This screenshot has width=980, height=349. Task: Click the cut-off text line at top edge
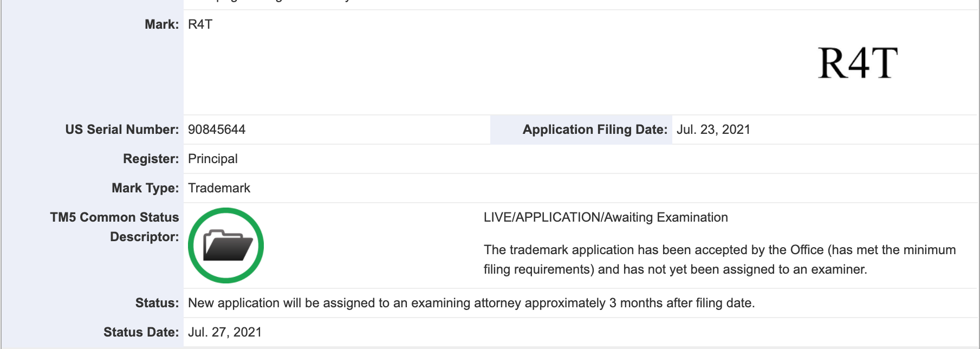pos(271,2)
